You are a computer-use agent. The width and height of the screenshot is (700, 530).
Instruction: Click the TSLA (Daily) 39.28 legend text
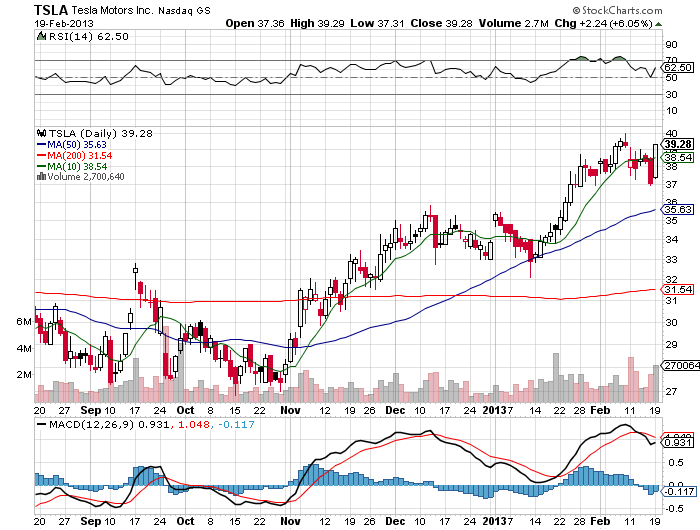point(100,134)
